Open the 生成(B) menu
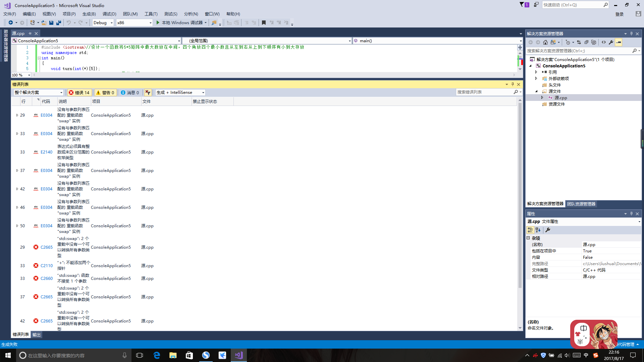The image size is (644, 362). point(89,14)
